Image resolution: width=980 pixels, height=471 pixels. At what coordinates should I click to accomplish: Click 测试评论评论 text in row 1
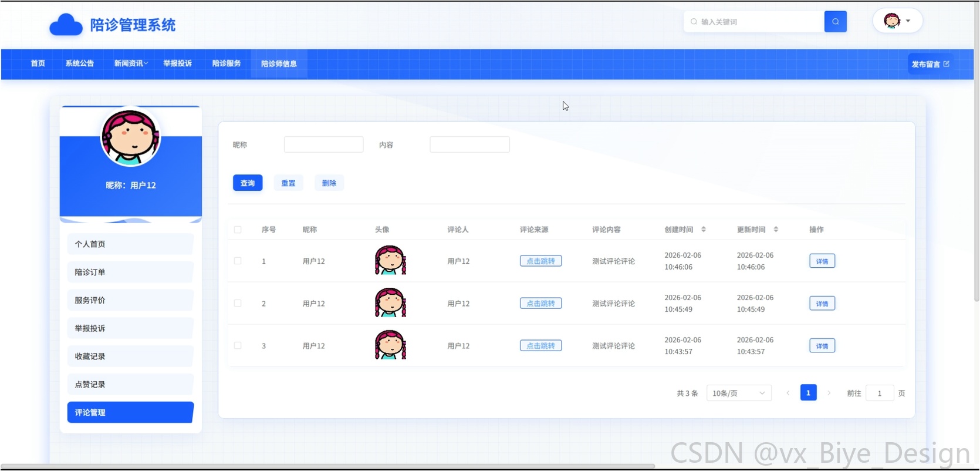(613, 261)
